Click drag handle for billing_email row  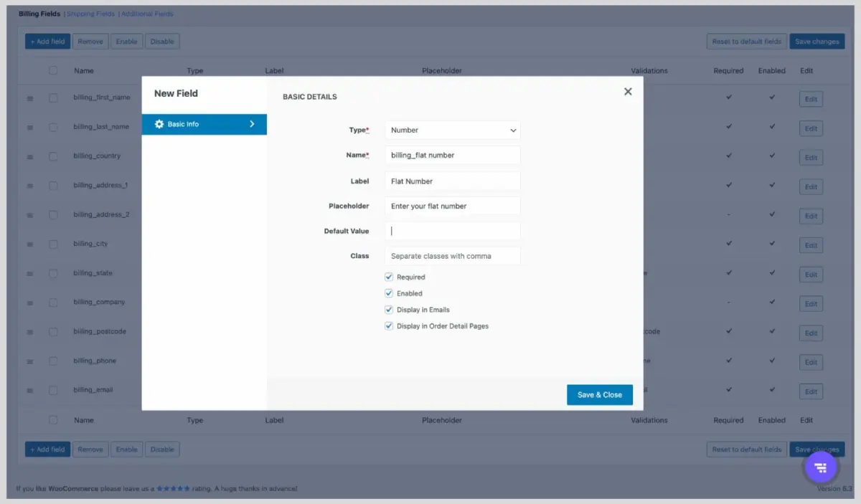(x=30, y=391)
